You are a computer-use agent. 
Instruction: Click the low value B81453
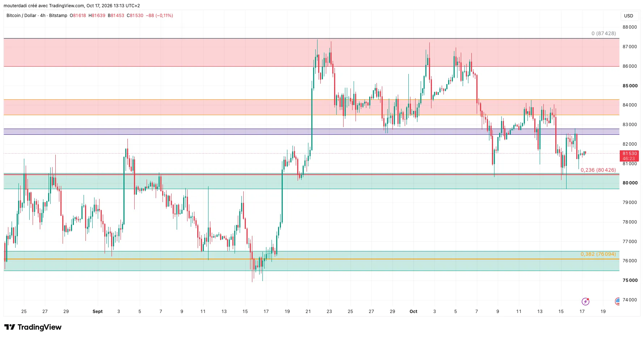(116, 16)
